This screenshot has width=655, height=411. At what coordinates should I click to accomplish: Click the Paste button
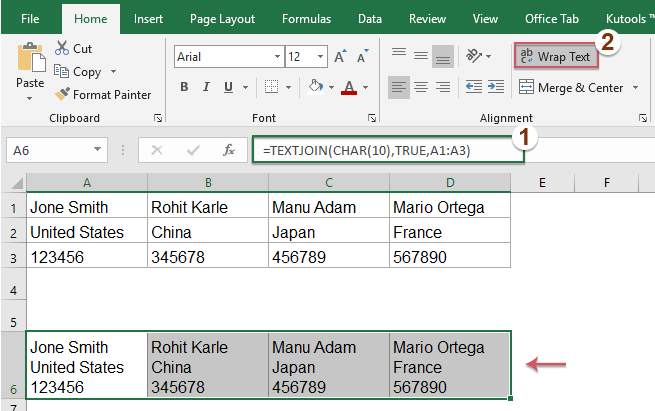coord(30,71)
